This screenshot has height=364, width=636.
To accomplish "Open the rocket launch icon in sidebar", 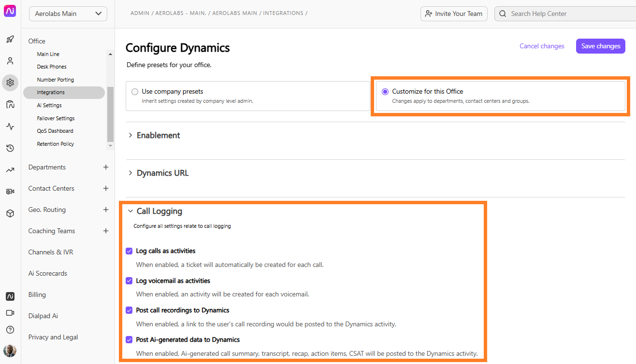I will 10,39.
